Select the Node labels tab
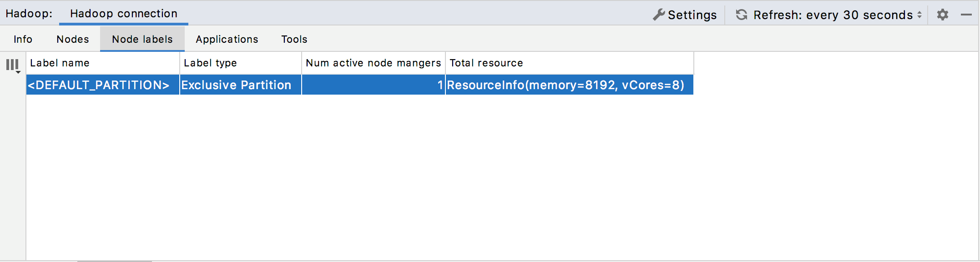 point(142,39)
